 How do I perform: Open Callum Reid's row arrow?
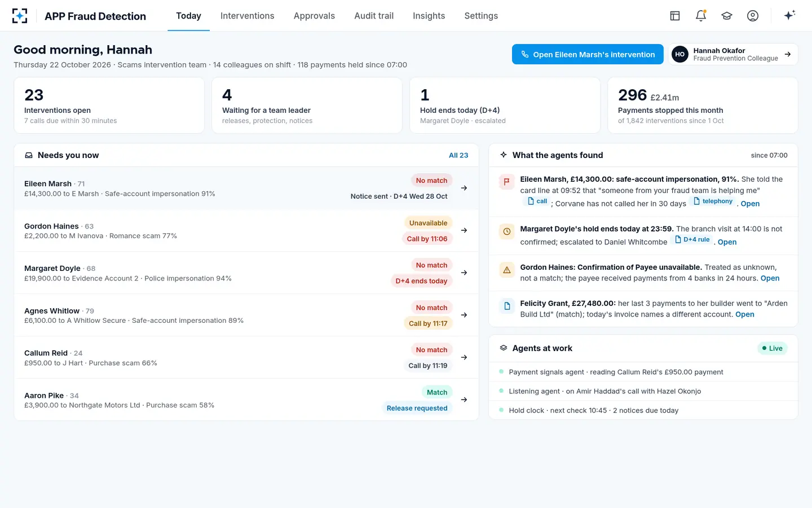point(464,357)
